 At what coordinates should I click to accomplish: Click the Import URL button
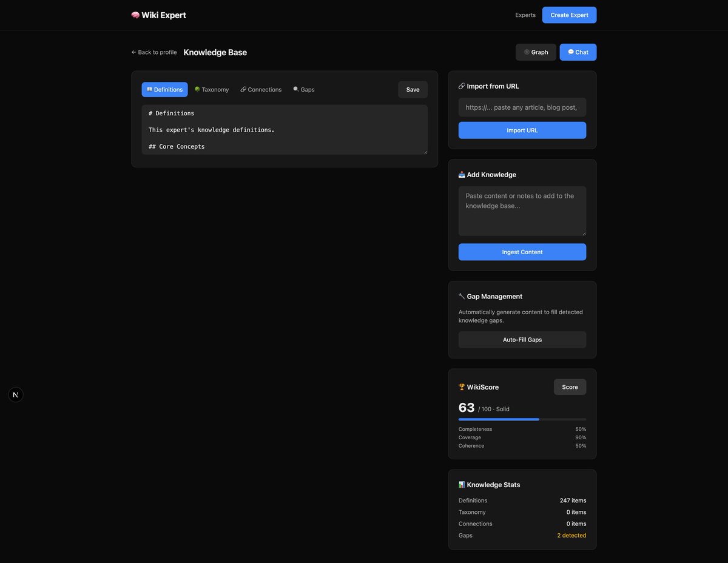click(522, 130)
